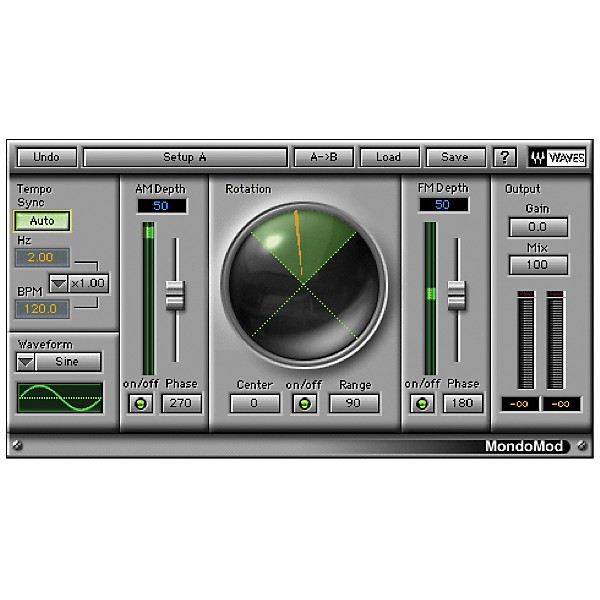Image resolution: width=600 pixels, height=600 pixels.
Task: Click the right output level meter
Action: [556, 341]
